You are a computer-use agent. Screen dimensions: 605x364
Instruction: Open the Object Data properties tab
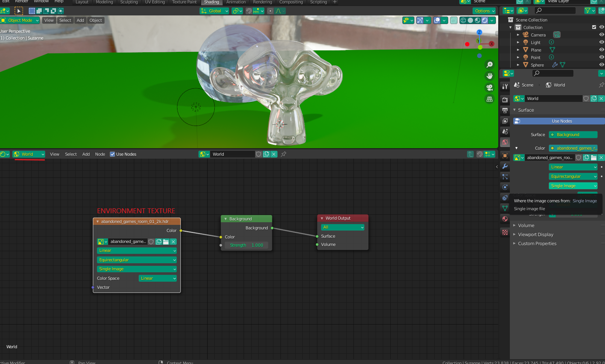pos(505,208)
